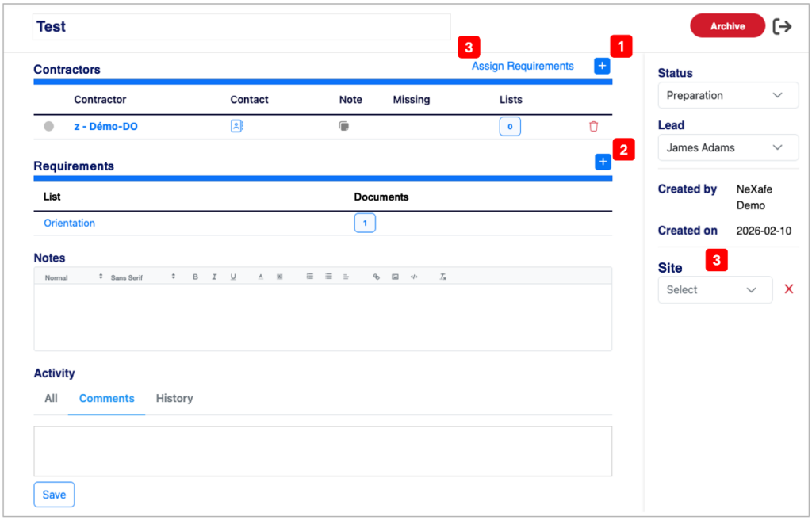Image resolution: width=812 pixels, height=520 pixels.
Task: Open the Site Select dropdown
Action: [x=715, y=289]
